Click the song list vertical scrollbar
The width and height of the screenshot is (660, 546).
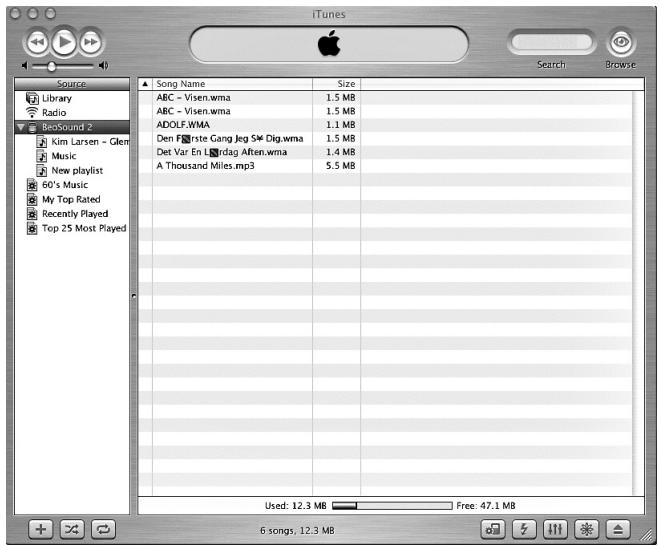pos(638,293)
